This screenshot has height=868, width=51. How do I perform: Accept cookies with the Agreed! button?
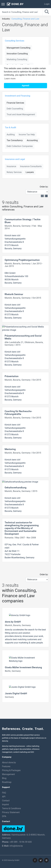click(25, 86)
